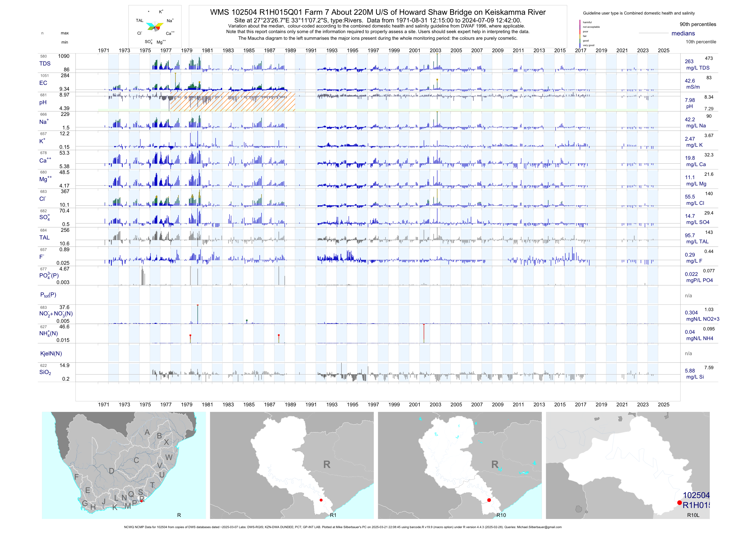Click the red site marker in R10 map

point(489,500)
